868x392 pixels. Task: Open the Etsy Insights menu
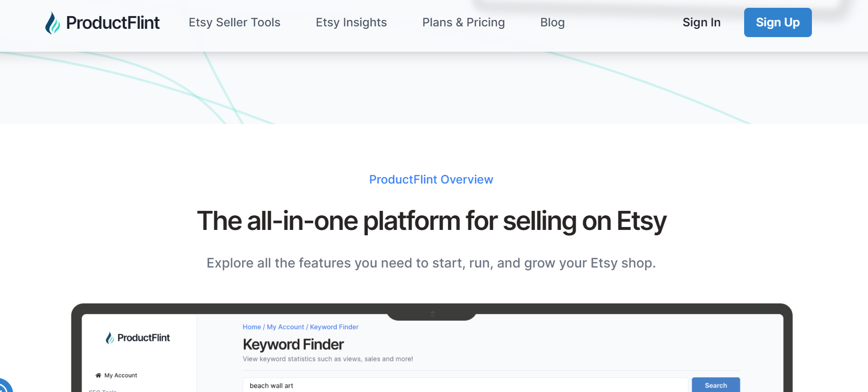click(351, 22)
